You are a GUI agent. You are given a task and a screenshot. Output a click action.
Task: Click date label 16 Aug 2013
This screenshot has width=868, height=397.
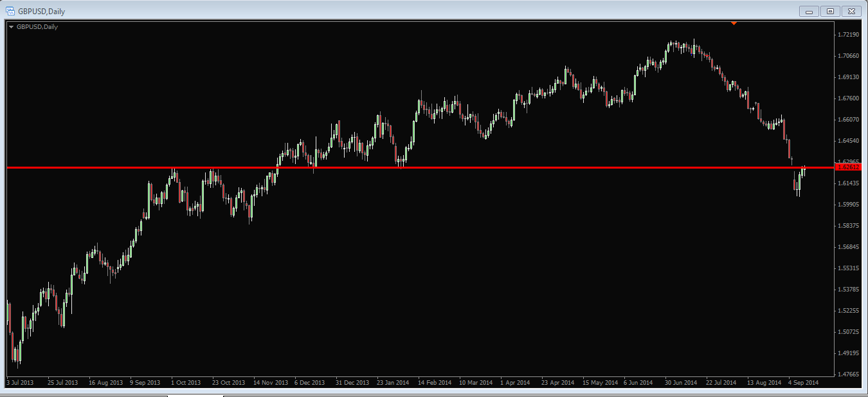pyautogui.click(x=105, y=382)
